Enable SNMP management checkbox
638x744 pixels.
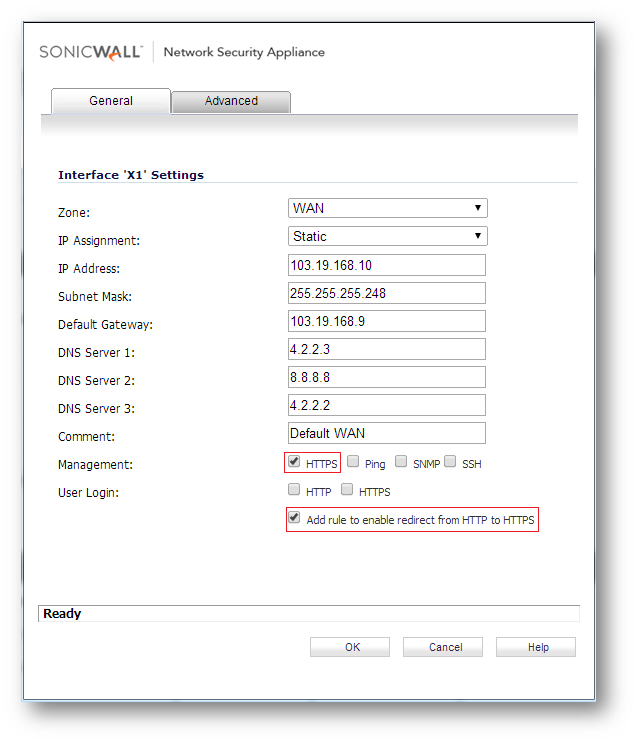point(401,462)
